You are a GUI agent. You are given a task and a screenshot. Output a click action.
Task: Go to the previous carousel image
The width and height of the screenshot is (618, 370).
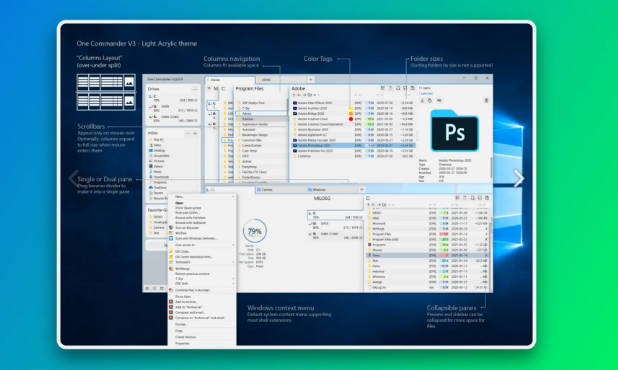click(x=73, y=178)
